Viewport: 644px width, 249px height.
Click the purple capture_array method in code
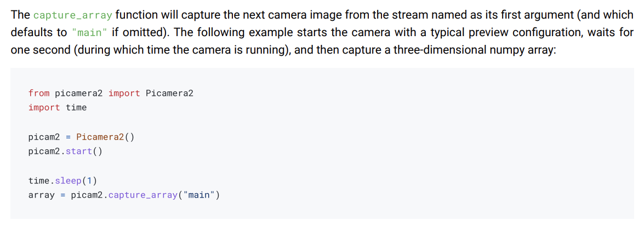[x=143, y=195]
